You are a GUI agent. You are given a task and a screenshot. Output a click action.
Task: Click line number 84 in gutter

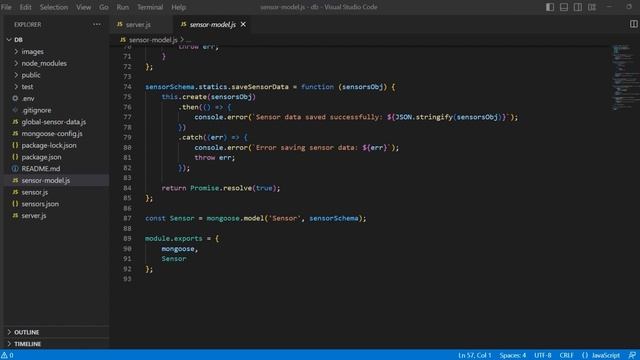coord(127,188)
